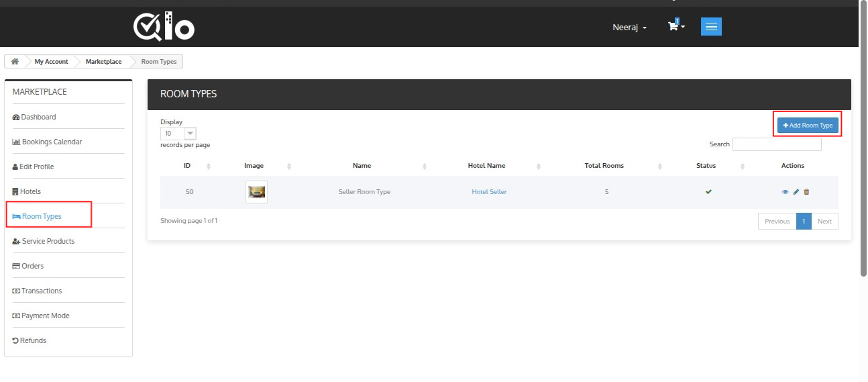Viewport: 868px width, 382px height.
Task: Click the Seller Room Type name cell
Action: coord(364,192)
